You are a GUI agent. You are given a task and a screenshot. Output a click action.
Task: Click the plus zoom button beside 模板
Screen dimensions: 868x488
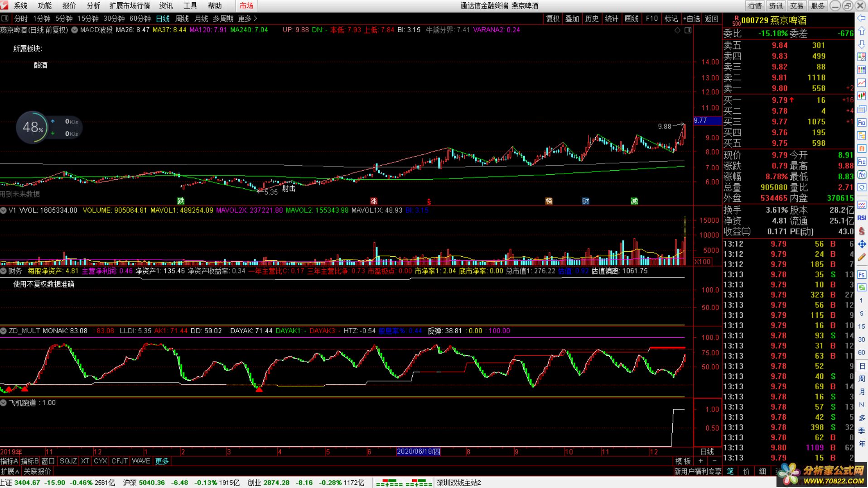[x=700, y=461]
